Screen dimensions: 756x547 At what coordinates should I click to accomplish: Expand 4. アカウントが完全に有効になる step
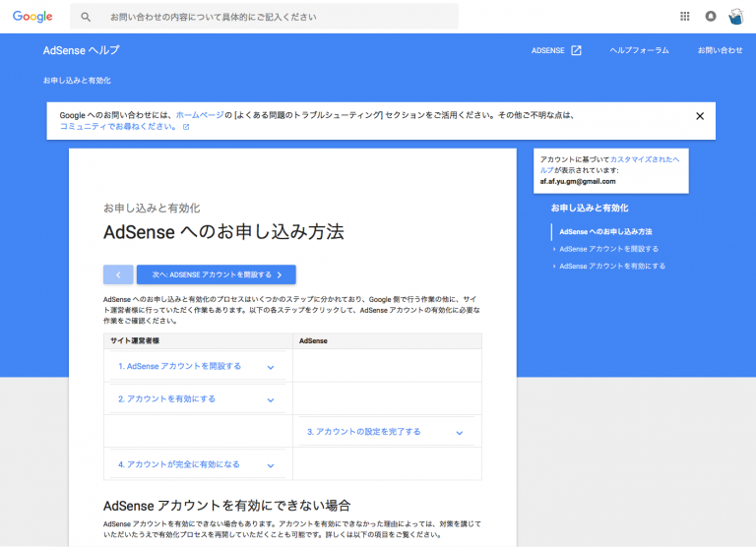click(198, 464)
